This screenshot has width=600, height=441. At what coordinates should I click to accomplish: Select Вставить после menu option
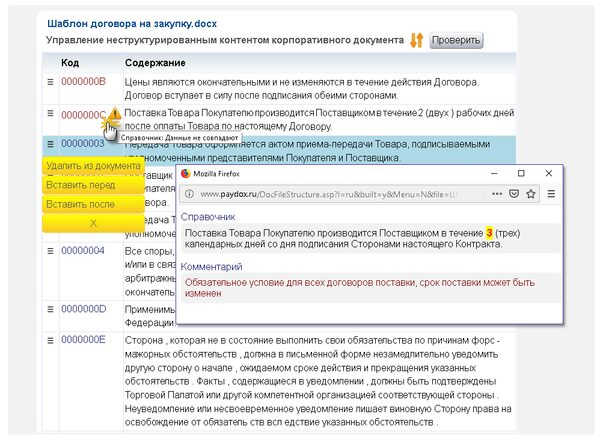click(80, 204)
